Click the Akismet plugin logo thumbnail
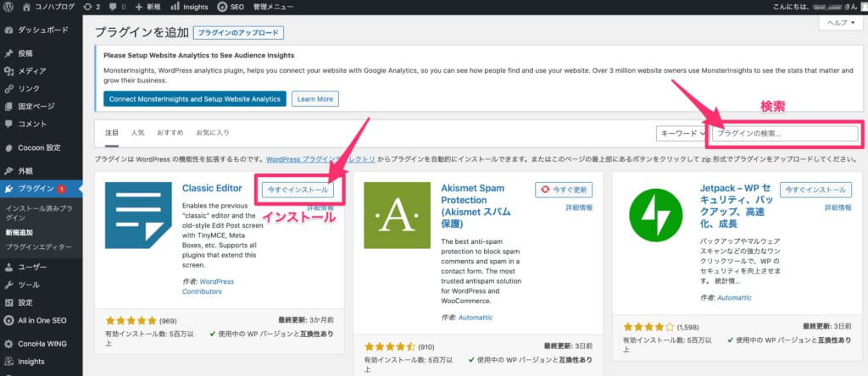868x376 pixels. click(x=397, y=215)
